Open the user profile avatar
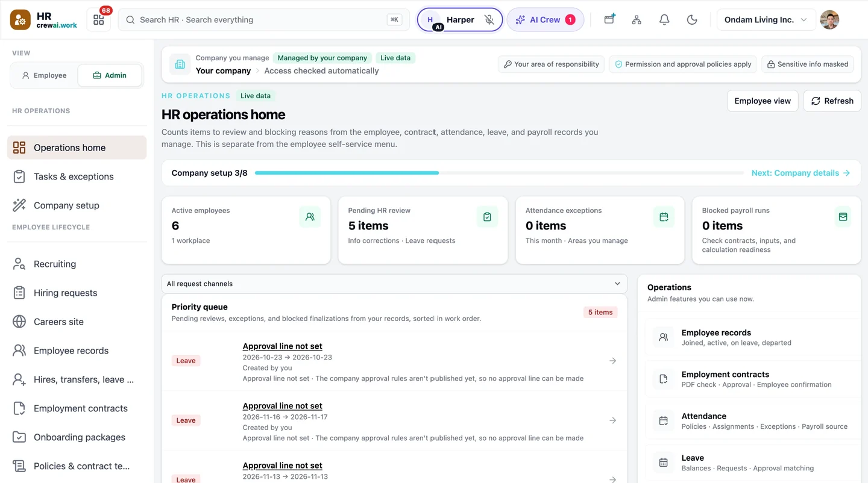This screenshot has height=483, width=868. [829, 20]
